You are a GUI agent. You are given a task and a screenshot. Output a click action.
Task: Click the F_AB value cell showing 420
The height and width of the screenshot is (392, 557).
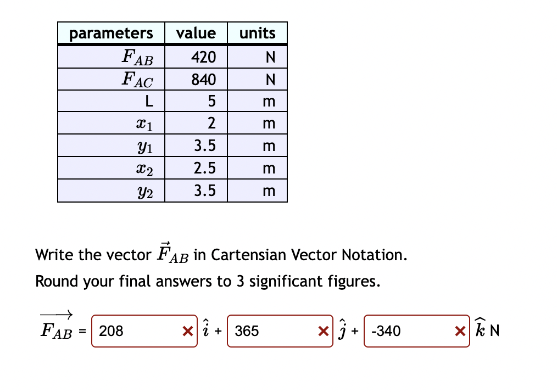tap(196, 57)
